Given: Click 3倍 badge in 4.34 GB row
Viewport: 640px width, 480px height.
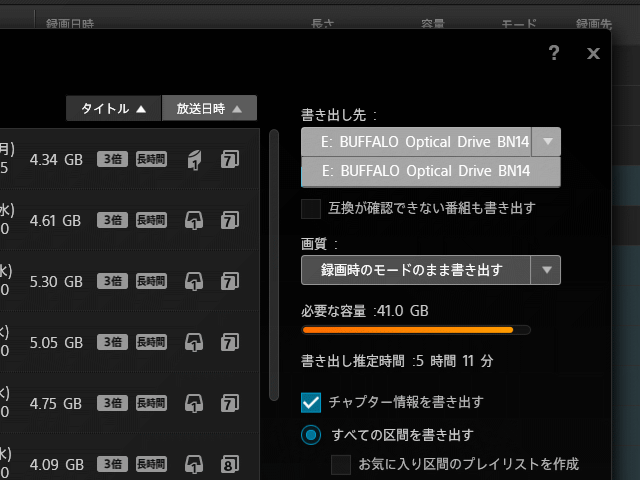Looking at the screenshot, I should click(x=112, y=159).
